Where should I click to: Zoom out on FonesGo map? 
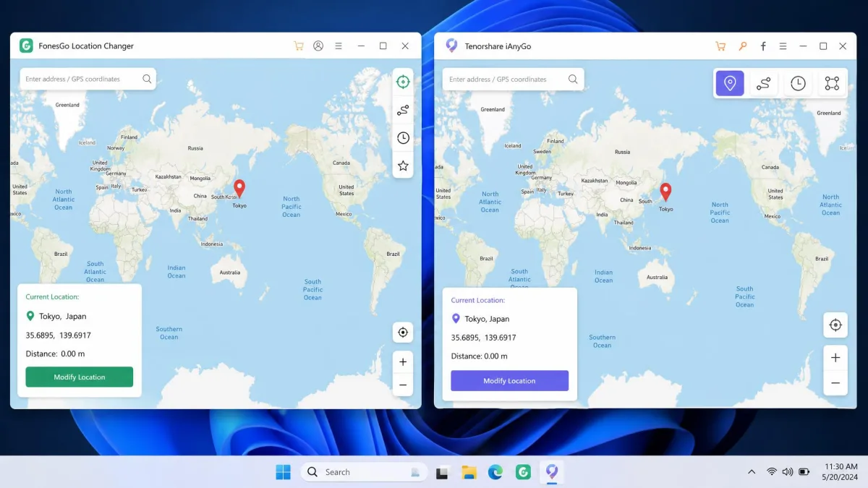tap(403, 385)
